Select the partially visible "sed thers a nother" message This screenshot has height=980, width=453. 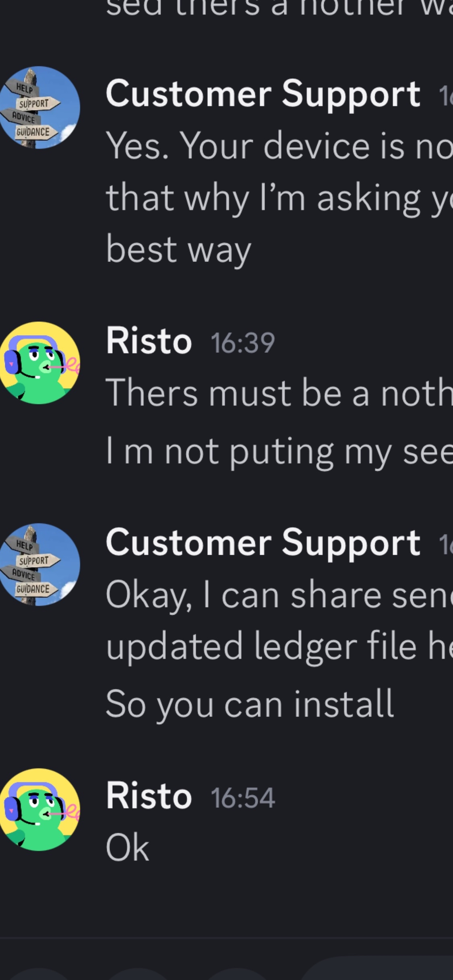[279, 8]
